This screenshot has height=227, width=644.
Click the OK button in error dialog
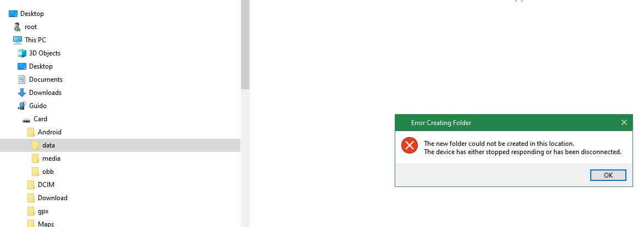click(608, 175)
